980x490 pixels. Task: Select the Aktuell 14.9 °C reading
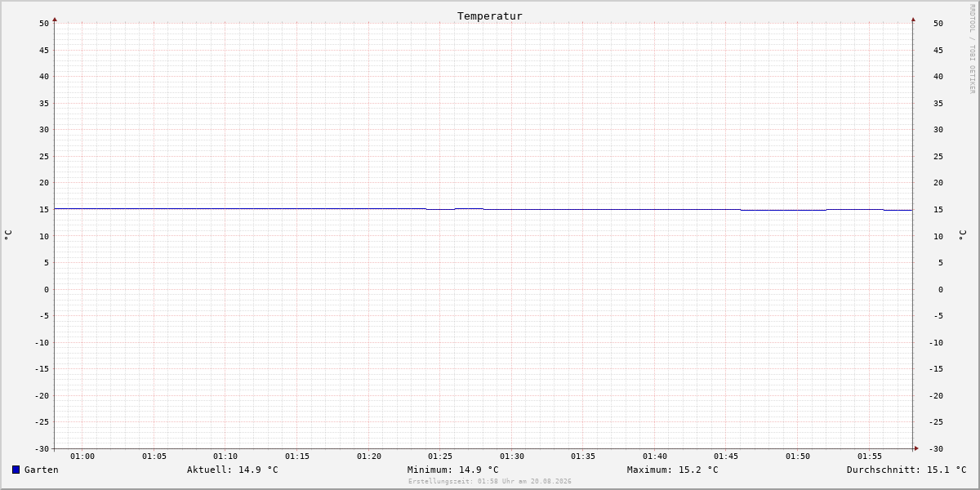[x=233, y=470]
